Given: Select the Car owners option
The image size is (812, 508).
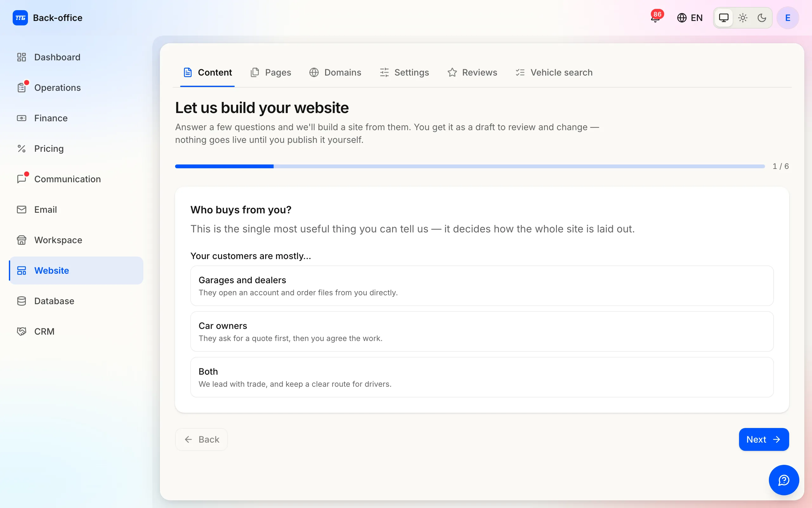Looking at the screenshot, I should point(482,331).
